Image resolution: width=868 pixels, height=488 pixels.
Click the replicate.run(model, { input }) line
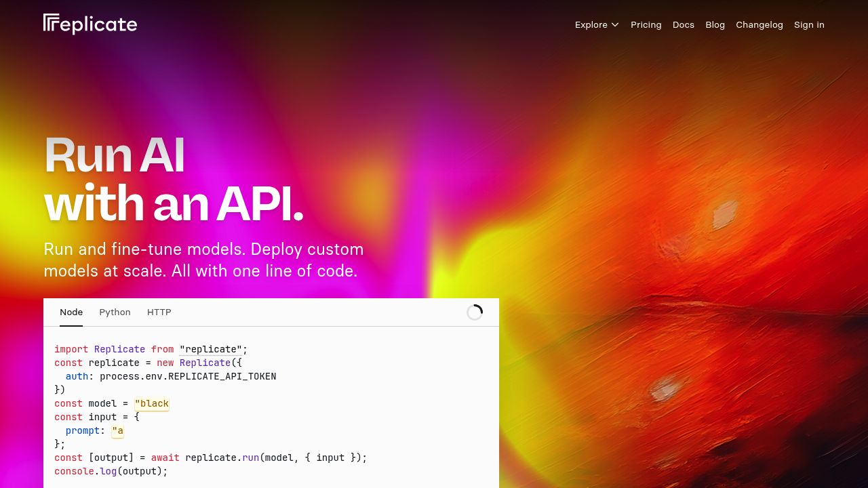211,458
